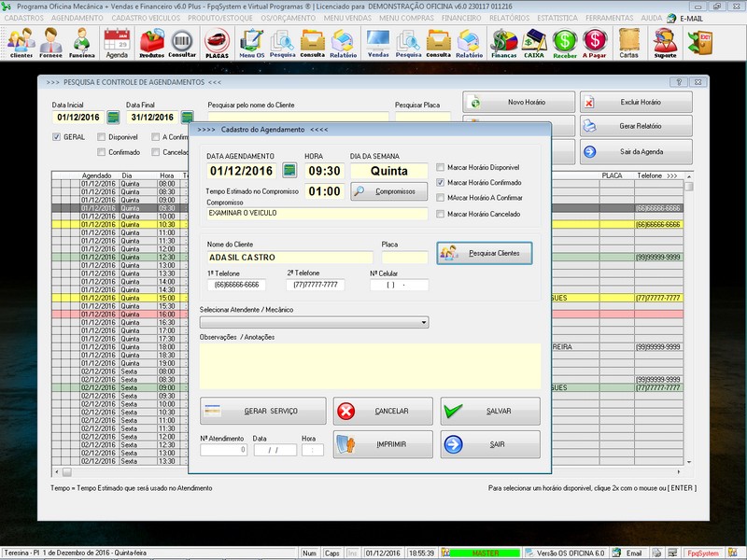Click the SALVAR button

pyautogui.click(x=490, y=411)
